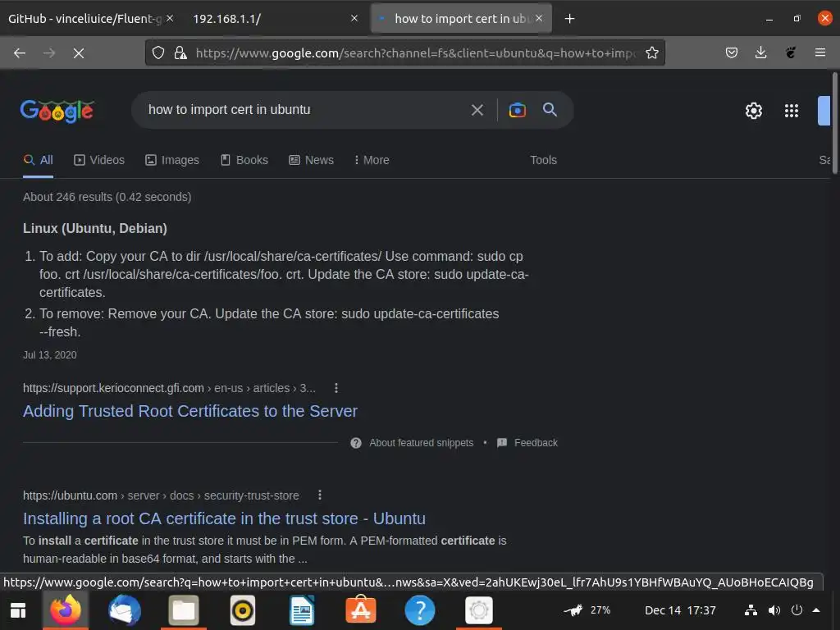Open the Firefox downloads panel
Viewport: 840px width, 630px height.
tap(760, 52)
